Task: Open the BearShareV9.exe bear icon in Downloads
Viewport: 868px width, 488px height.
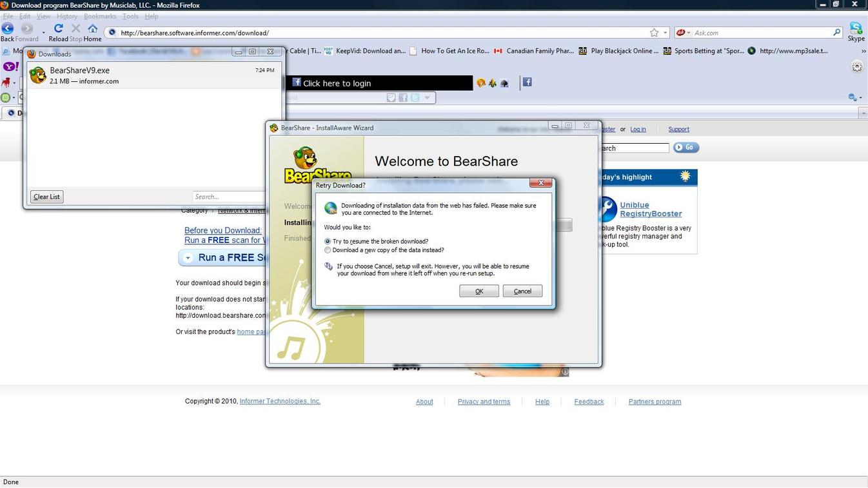Action: tap(38, 75)
